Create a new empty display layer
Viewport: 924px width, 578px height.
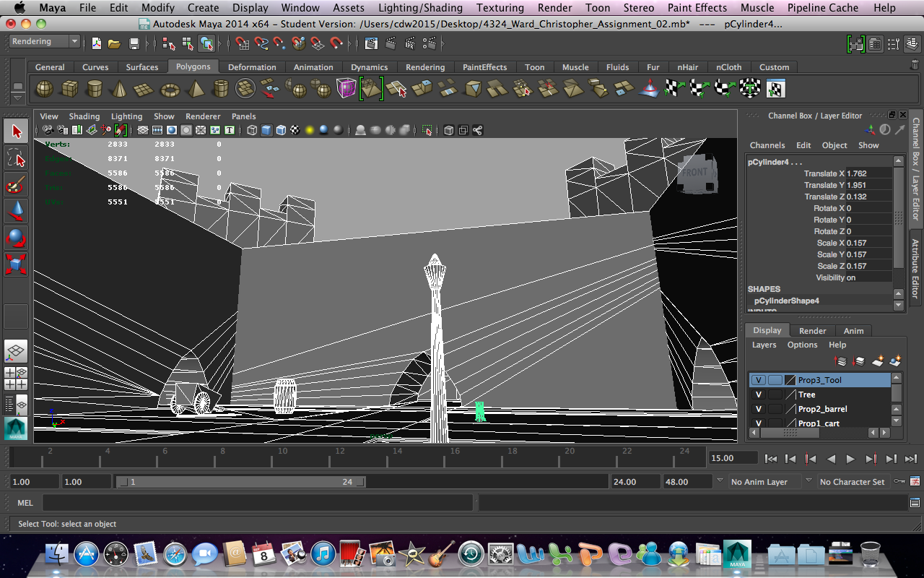(878, 361)
